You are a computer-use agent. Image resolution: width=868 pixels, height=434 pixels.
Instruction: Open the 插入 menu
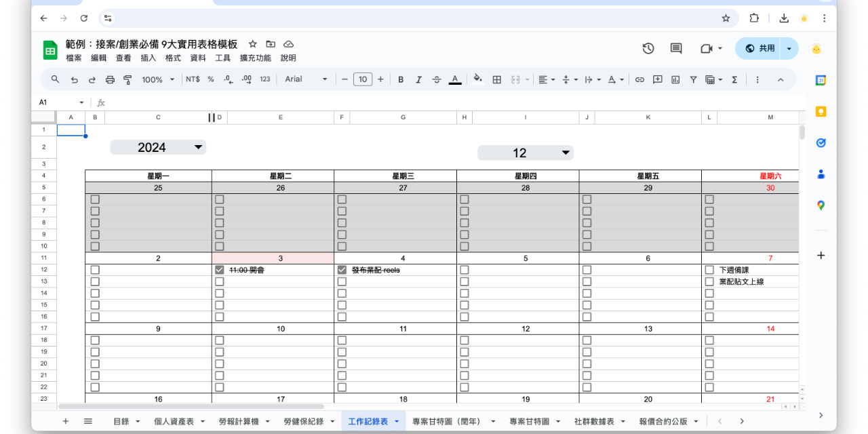148,58
